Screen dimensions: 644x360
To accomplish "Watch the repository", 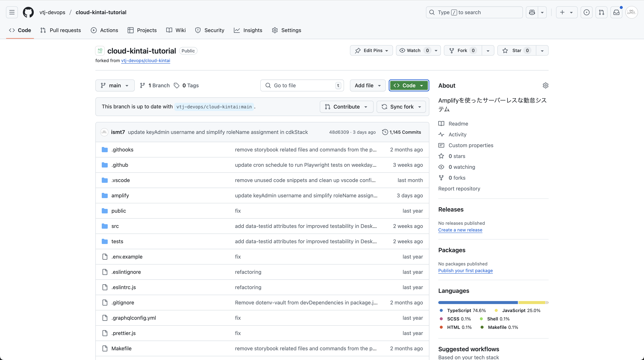I will [418, 51].
